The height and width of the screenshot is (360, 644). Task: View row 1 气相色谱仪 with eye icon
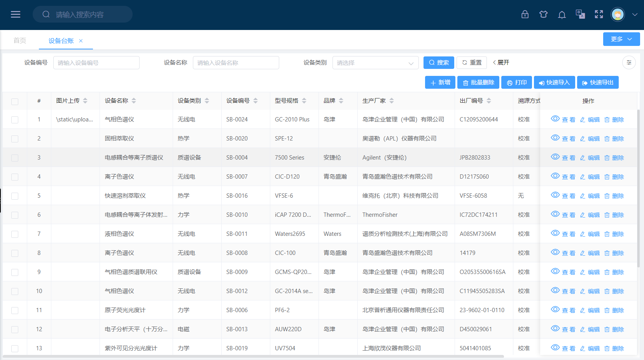[x=555, y=119]
